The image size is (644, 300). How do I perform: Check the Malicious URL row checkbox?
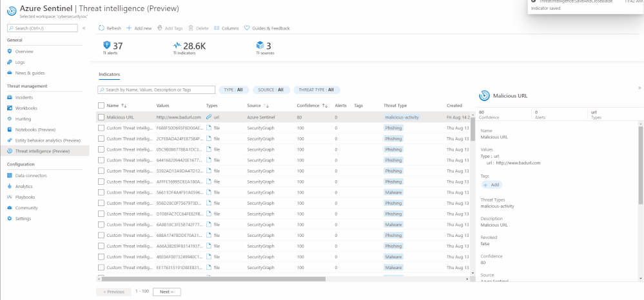pos(101,117)
